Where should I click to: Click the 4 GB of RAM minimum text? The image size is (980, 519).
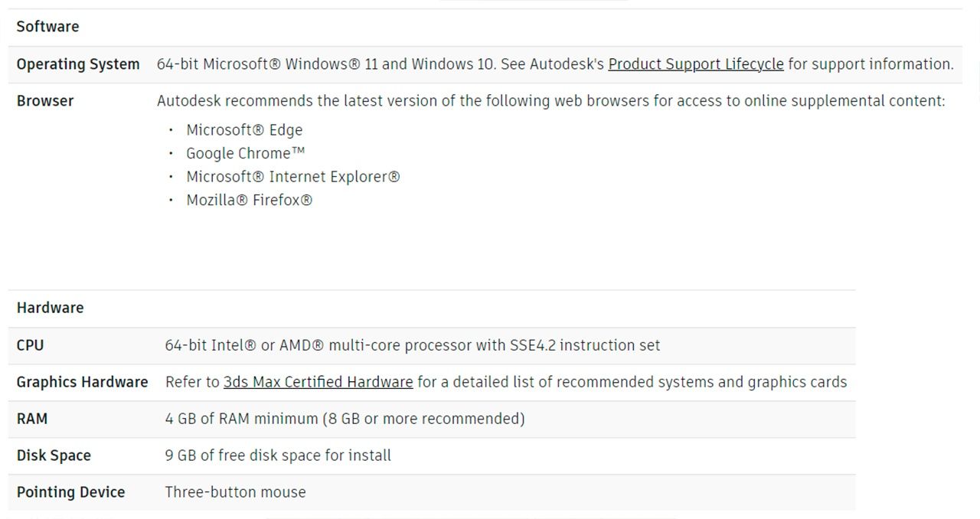click(345, 419)
